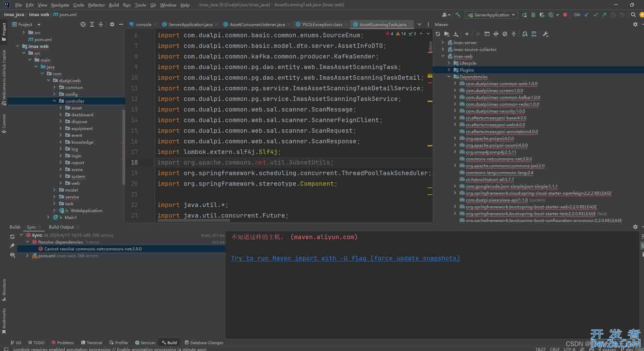Toggle skip tests mode in Maven
The height and width of the screenshot is (351, 644).
pos(505,34)
